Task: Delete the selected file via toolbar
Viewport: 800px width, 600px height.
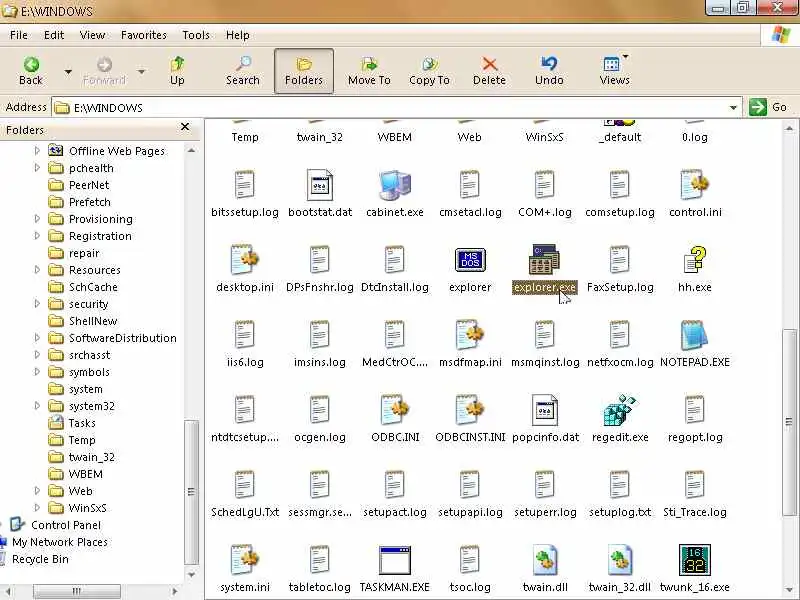Action: 489,71
